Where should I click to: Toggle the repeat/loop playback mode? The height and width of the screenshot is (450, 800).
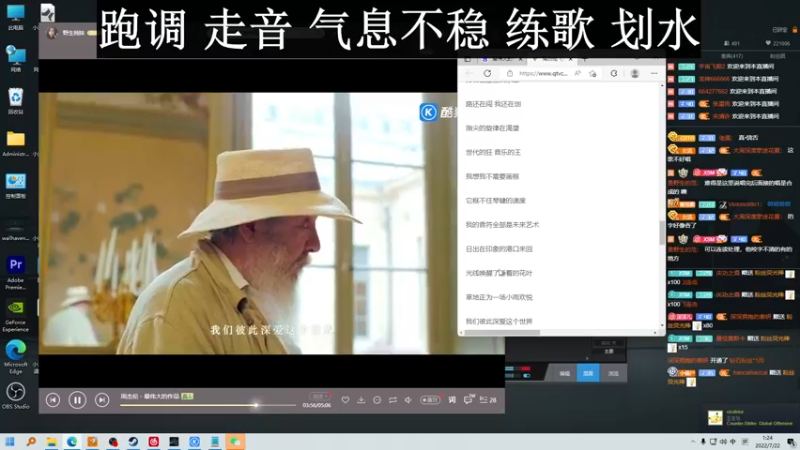click(x=393, y=400)
